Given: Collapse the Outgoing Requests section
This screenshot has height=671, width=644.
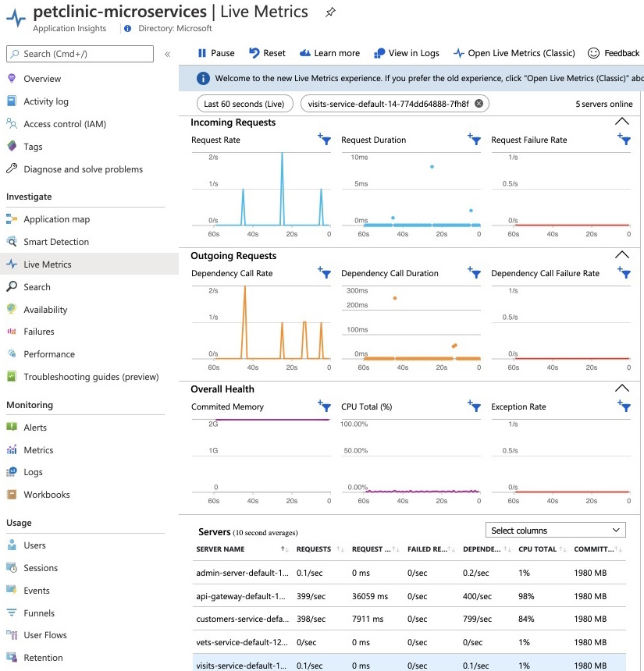Looking at the screenshot, I should 621,255.
